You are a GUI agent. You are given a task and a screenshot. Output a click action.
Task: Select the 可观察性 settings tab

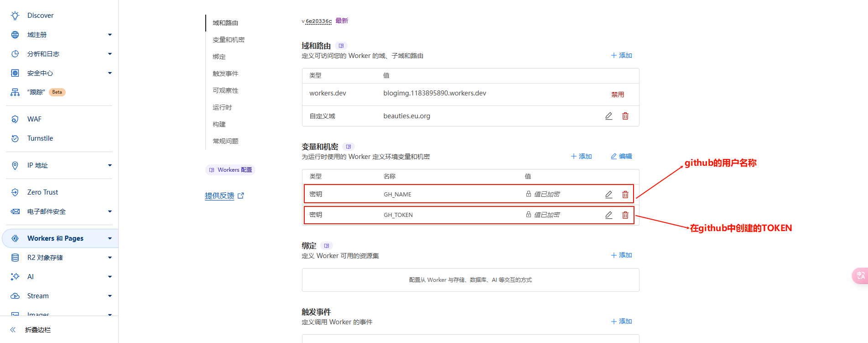(x=225, y=90)
